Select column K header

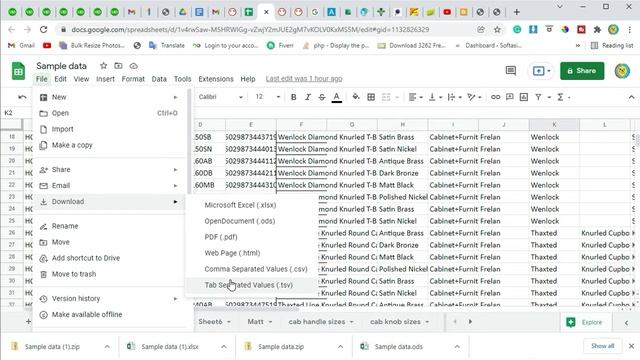554,124
